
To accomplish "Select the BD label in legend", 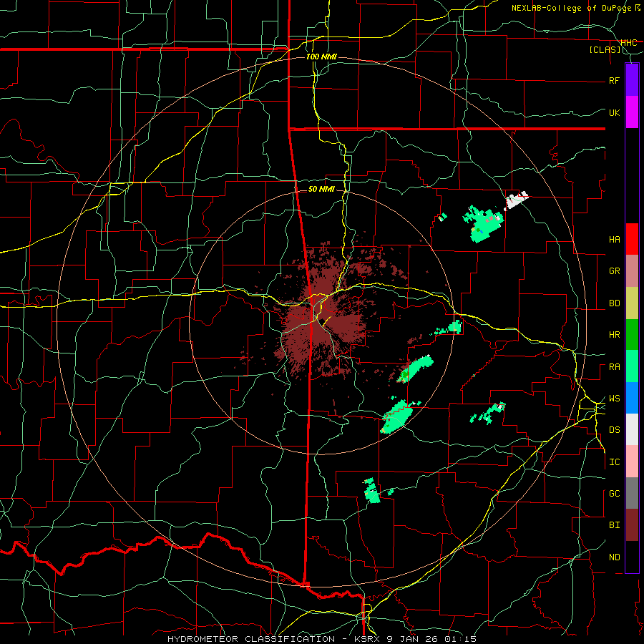I will coord(614,303).
